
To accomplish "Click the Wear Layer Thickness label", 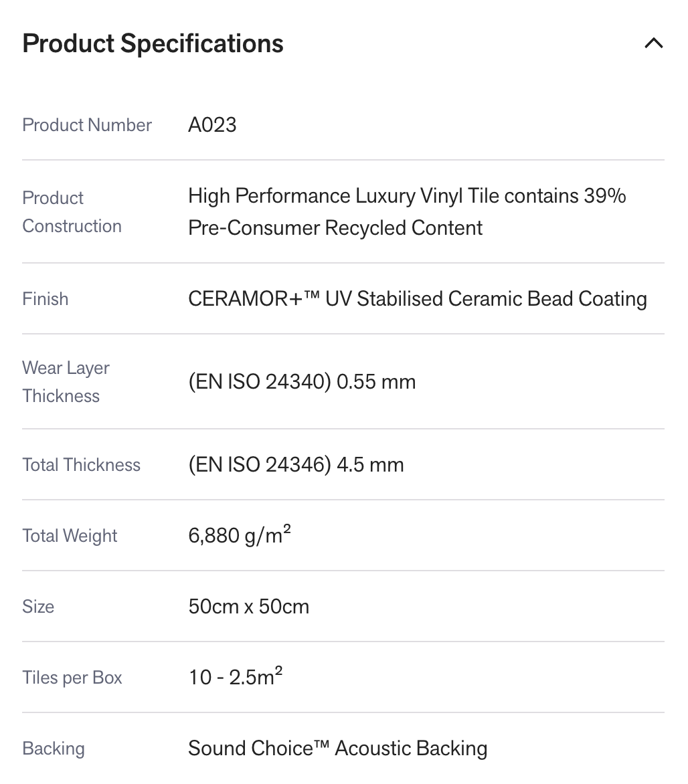I will tap(66, 382).
